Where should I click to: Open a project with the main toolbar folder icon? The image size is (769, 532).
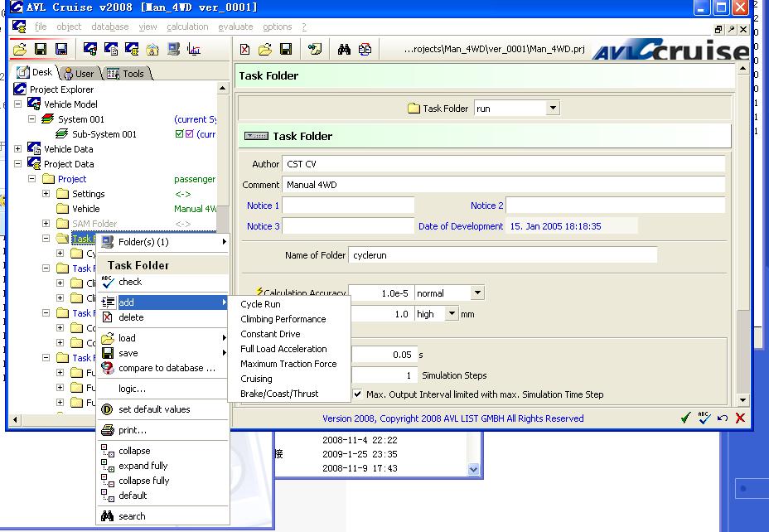point(20,49)
